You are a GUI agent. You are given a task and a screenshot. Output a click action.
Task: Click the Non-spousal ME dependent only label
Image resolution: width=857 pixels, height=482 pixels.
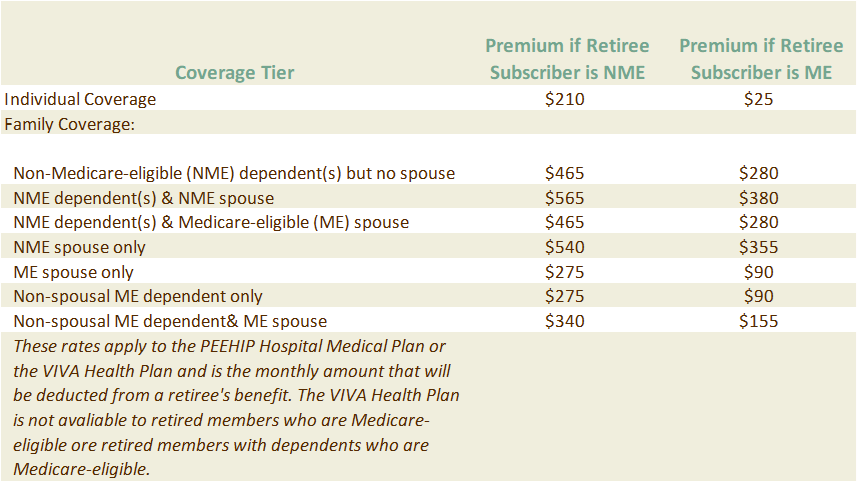coord(138,296)
